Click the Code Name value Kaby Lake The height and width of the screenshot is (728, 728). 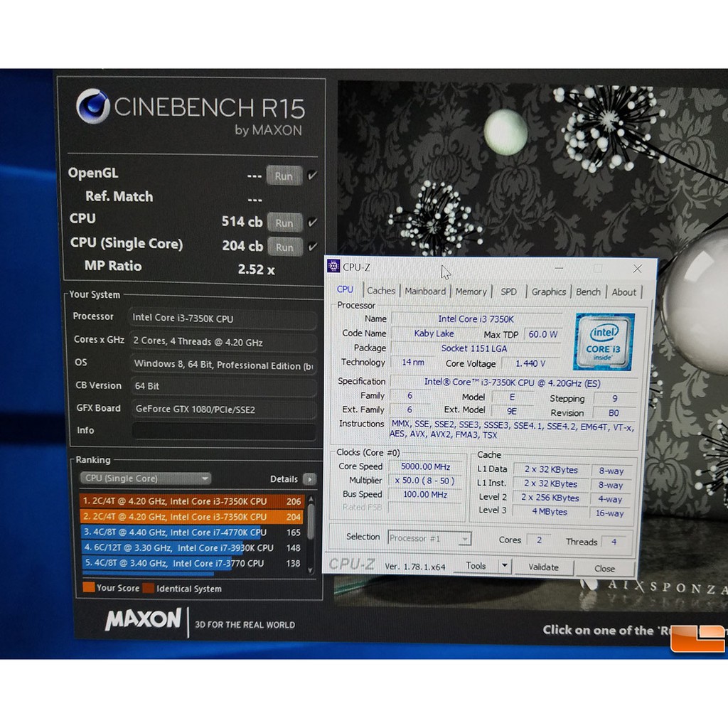pos(434,333)
